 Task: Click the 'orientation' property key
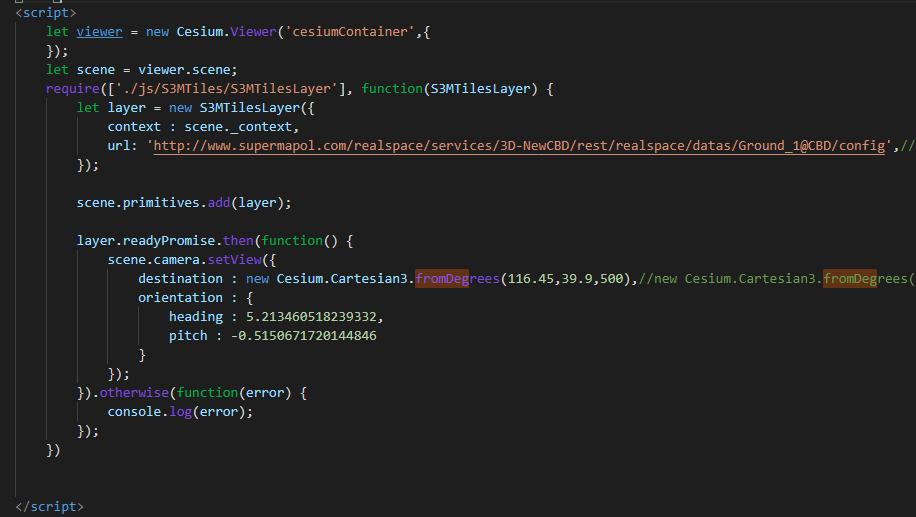click(x=181, y=298)
